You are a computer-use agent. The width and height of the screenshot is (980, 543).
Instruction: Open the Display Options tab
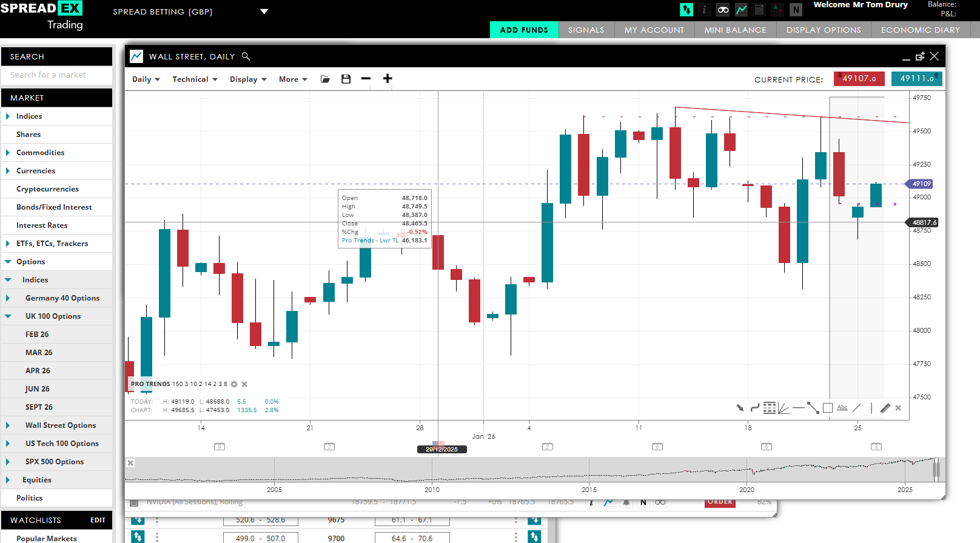[x=824, y=30]
